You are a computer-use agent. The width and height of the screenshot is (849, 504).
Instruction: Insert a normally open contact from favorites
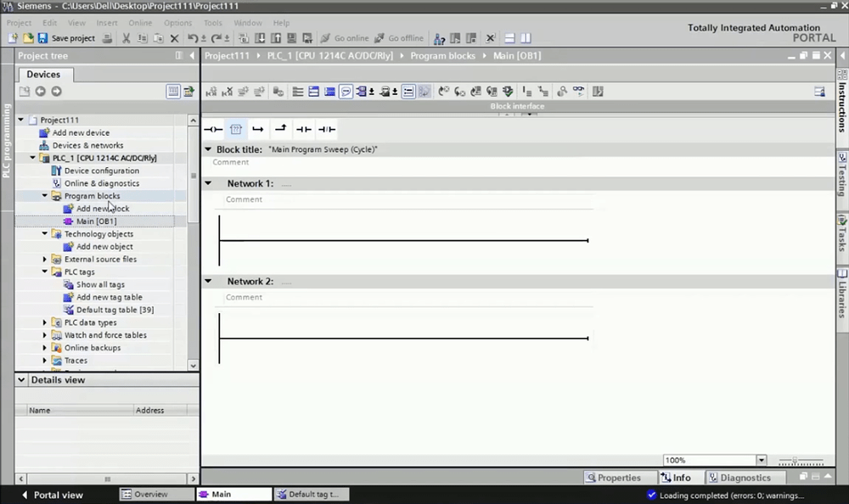(303, 129)
